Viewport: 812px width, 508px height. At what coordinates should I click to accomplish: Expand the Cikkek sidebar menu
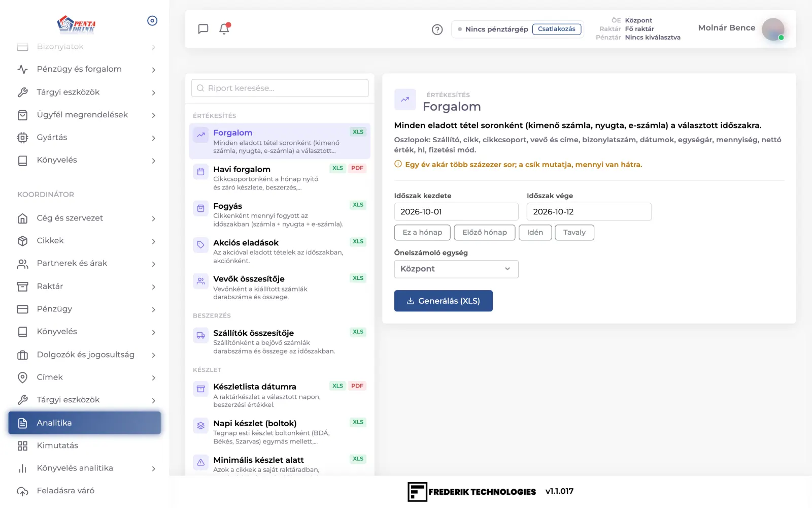pos(84,241)
